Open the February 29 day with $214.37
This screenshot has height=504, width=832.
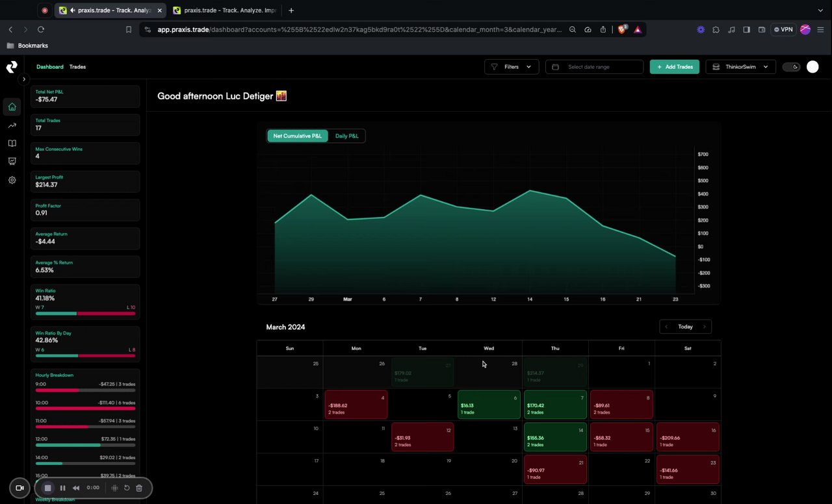pyautogui.click(x=555, y=372)
